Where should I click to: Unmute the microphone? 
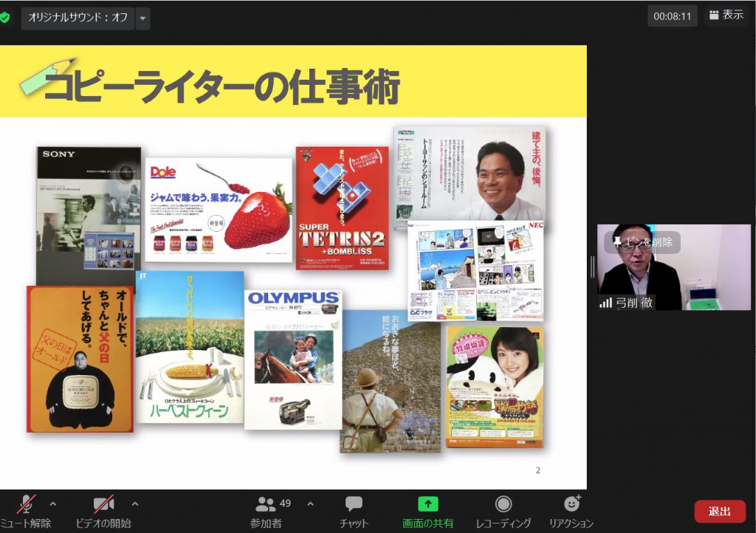pyautogui.click(x=26, y=512)
